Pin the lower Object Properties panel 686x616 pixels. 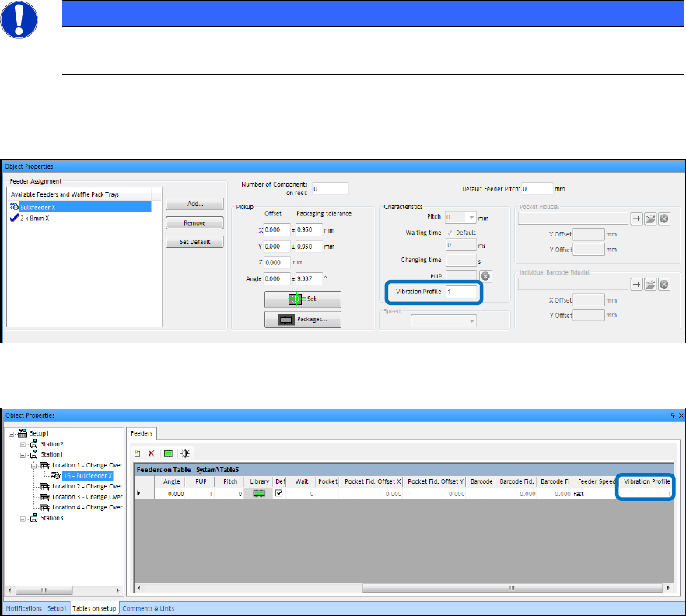671,416
